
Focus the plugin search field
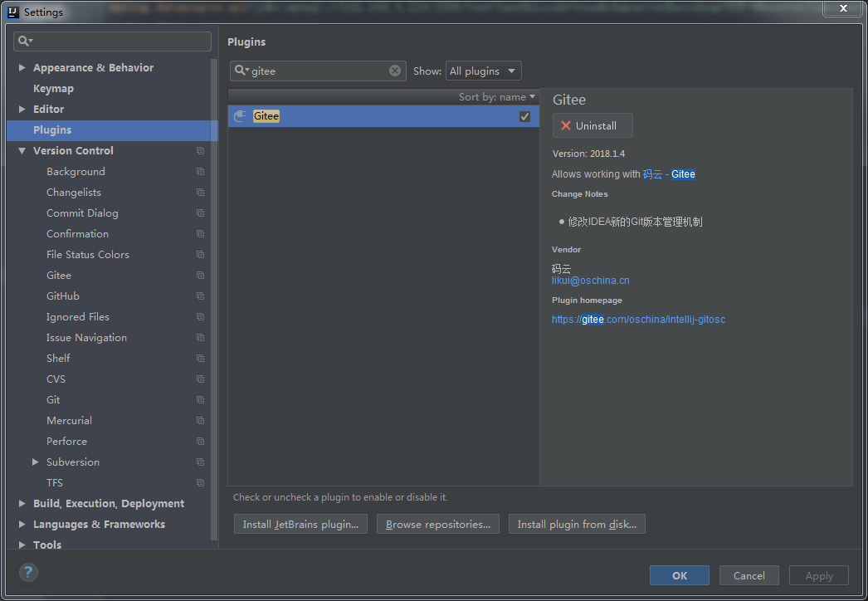pyautogui.click(x=319, y=71)
